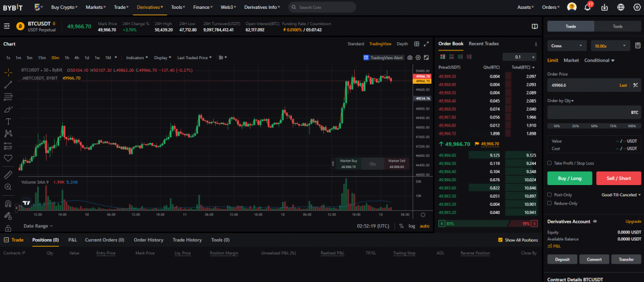This screenshot has height=282, width=644.
Task: Open user profile avatar
Action: click(x=572, y=7)
